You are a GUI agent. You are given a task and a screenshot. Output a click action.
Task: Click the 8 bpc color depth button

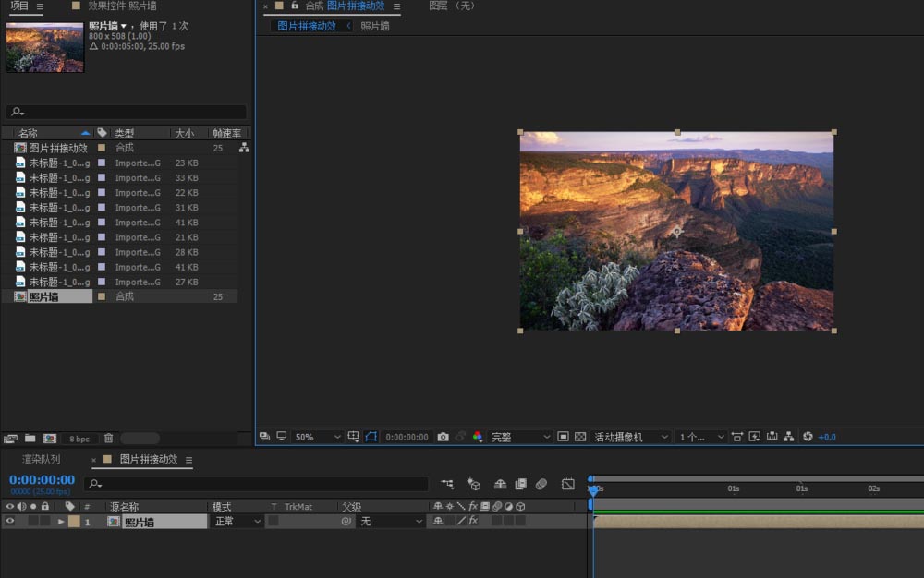point(79,439)
